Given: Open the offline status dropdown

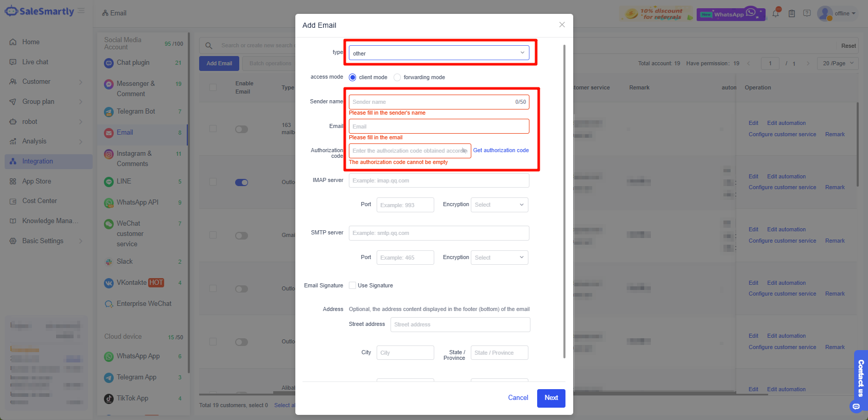Looking at the screenshot, I should 845,13.
